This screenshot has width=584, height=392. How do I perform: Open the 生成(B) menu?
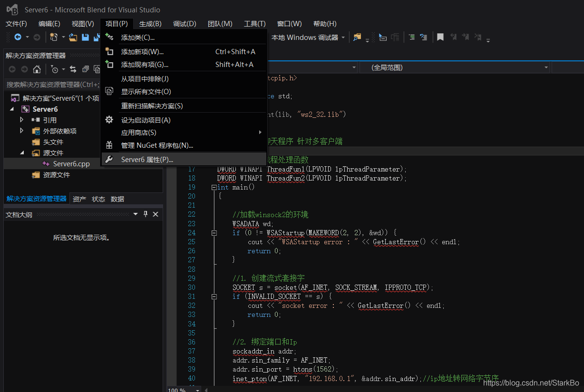(x=150, y=24)
